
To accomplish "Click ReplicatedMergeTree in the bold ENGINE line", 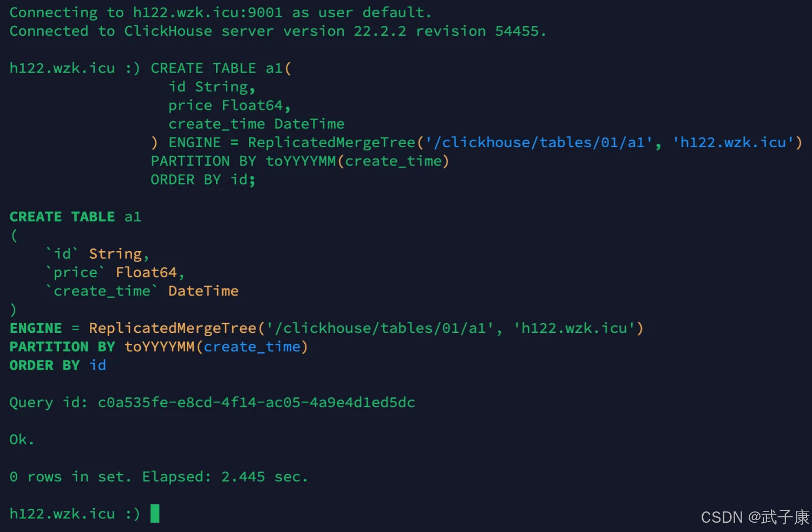I will point(172,329).
